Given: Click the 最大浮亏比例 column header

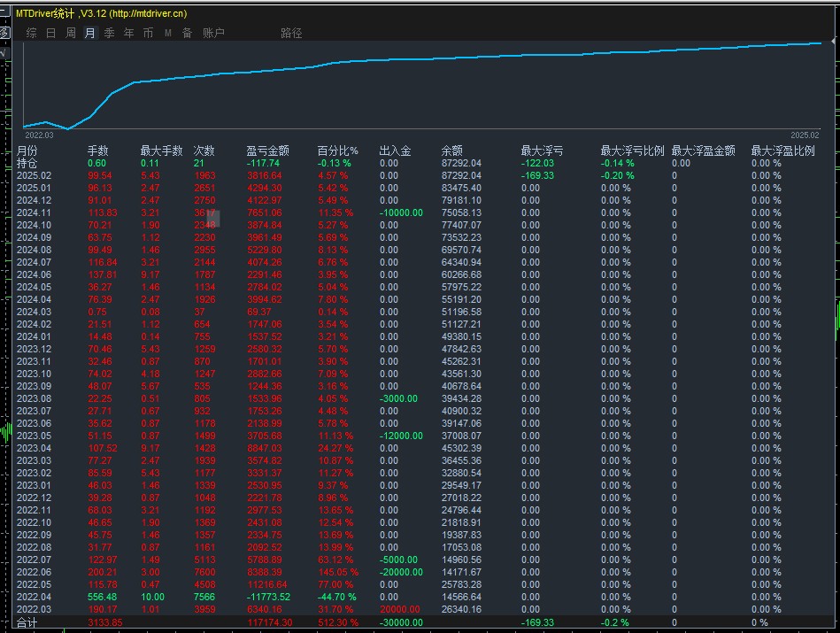Looking at the screenshot, I should [x=632, y=151].
